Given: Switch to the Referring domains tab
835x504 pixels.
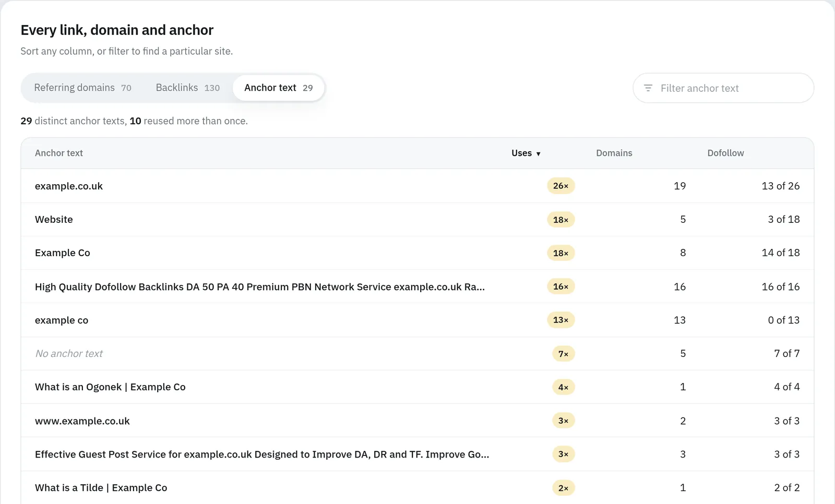Looking at the screenshot, I should click(83, 88).
